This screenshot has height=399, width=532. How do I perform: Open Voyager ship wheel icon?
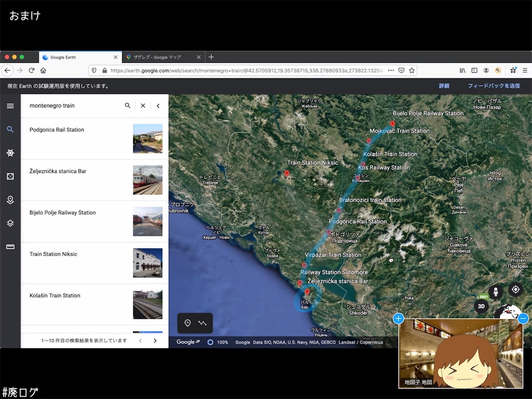point(10,153)
